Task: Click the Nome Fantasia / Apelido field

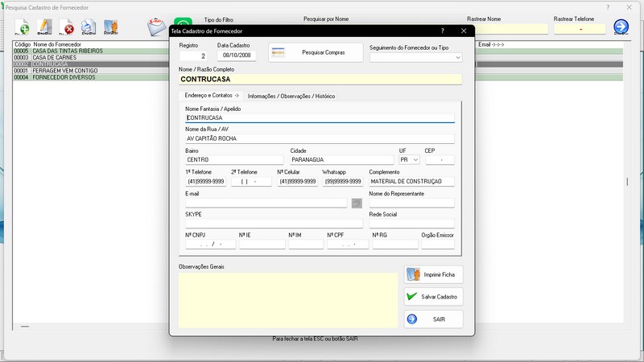Action: pyautogui.click(x=320, y=117)
